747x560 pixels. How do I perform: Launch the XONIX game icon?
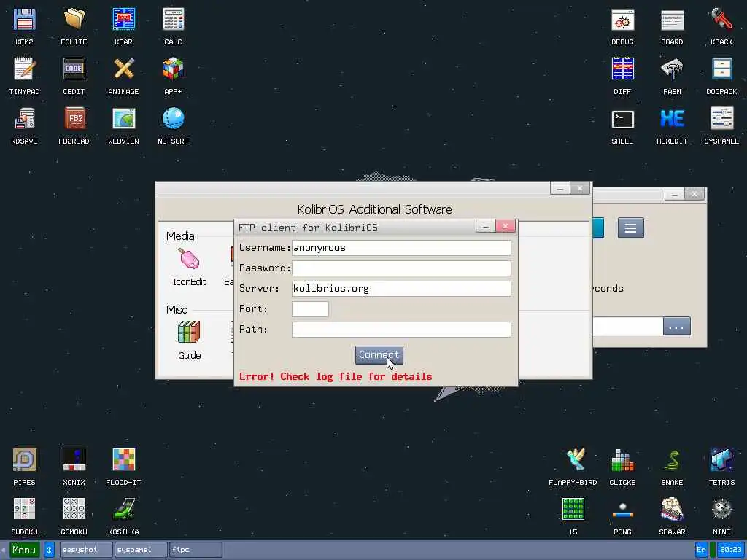[x=74, y=460]
